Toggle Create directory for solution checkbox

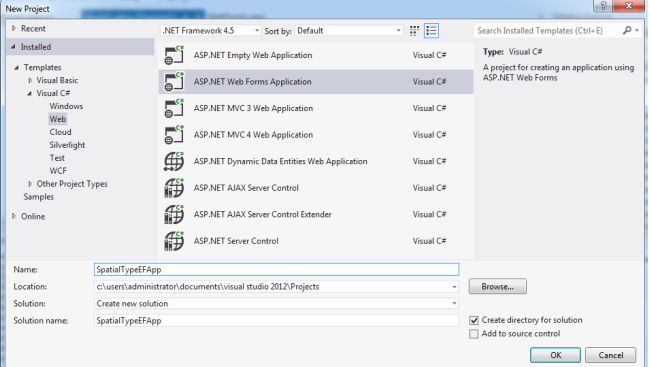474,320
